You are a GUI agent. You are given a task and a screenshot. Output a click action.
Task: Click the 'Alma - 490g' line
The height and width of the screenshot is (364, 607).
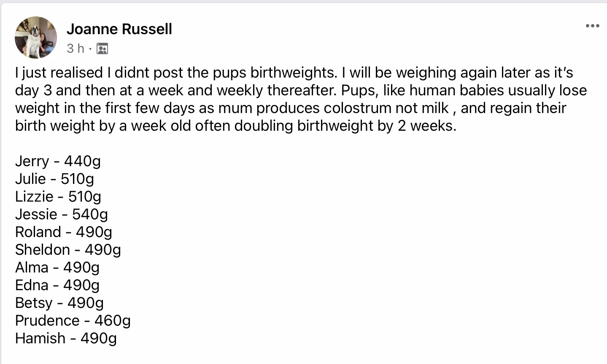57,267
